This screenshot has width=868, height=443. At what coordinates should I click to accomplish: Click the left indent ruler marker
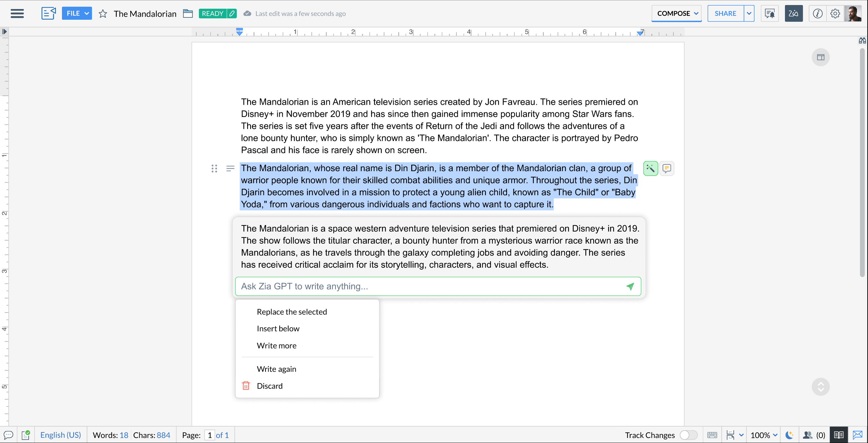(239, 32)
